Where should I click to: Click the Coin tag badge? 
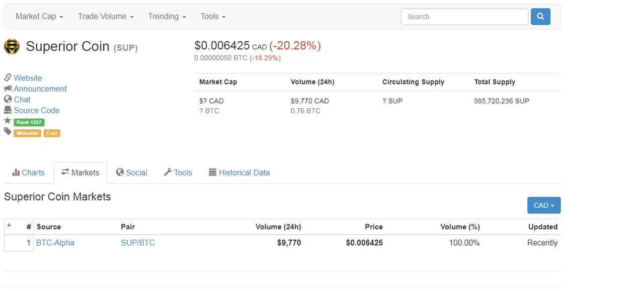pos(52,133)
